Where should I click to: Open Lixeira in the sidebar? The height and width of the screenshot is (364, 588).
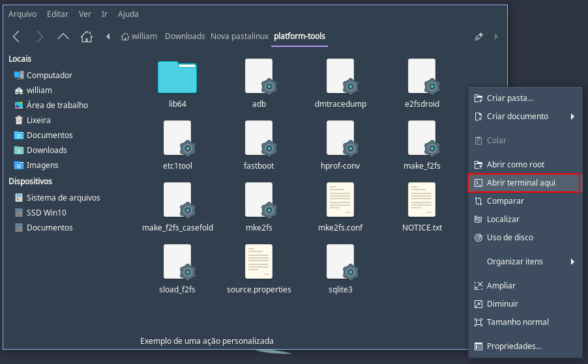pos(32,120)
